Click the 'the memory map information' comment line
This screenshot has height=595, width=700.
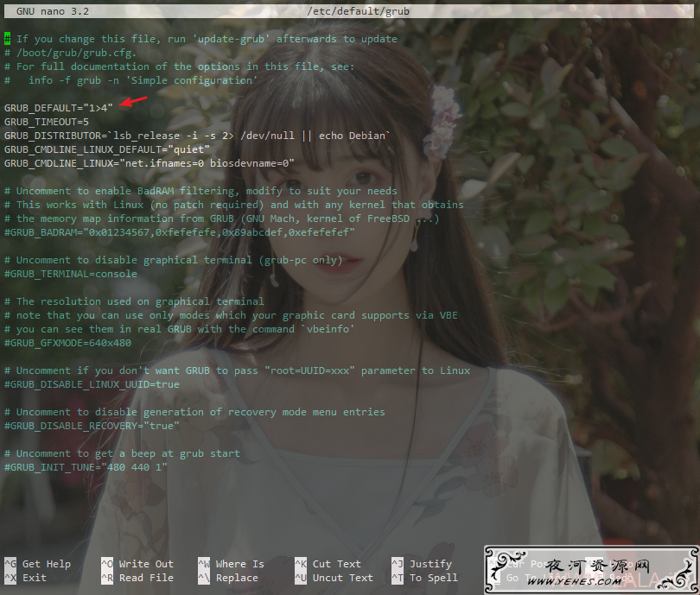222,218
